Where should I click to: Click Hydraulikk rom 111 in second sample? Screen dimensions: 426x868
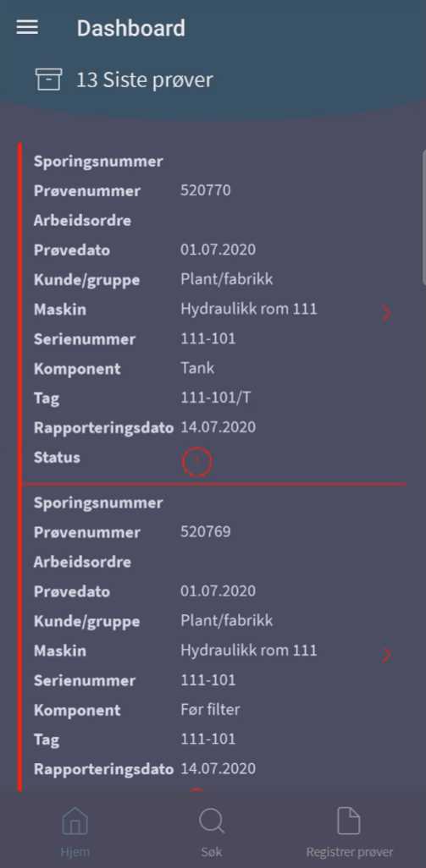[x=249, y=650]
